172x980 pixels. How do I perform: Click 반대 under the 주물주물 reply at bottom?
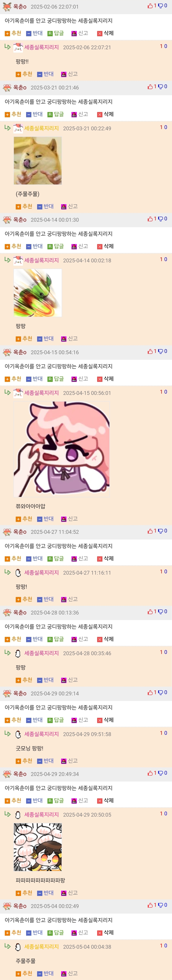click(x=45, y=973)
